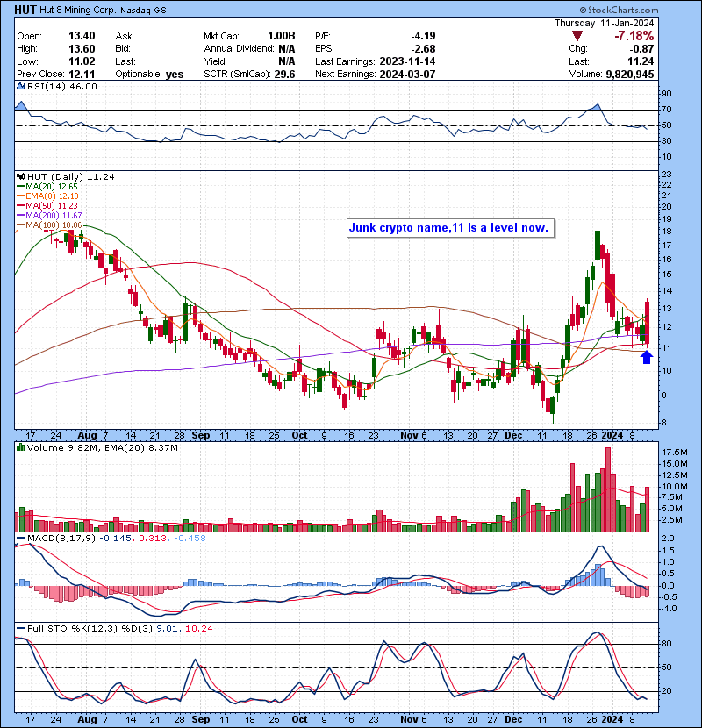Click the RSI panel icon beside RSI(14)
The image size is (702, 728).
[20, 86]
